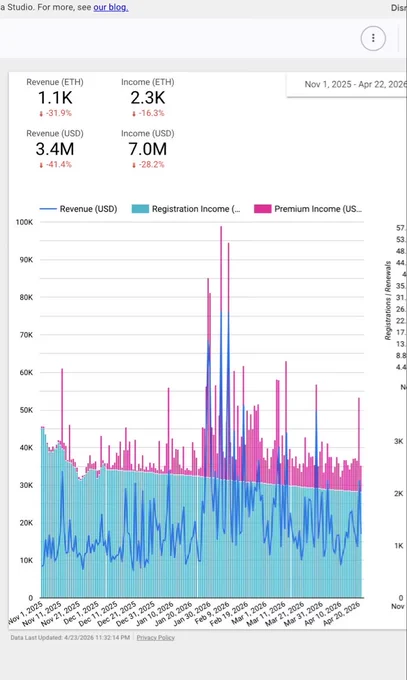Click the Data Last Updated timestamp
This screenshot has width=407, height=680.
[x=70, y=638]
